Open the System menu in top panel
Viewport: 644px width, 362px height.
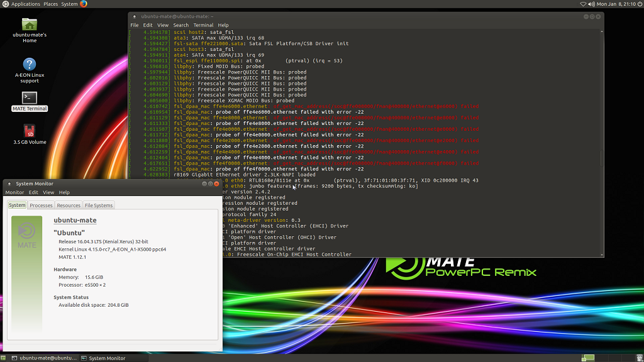tap(69, 4)
